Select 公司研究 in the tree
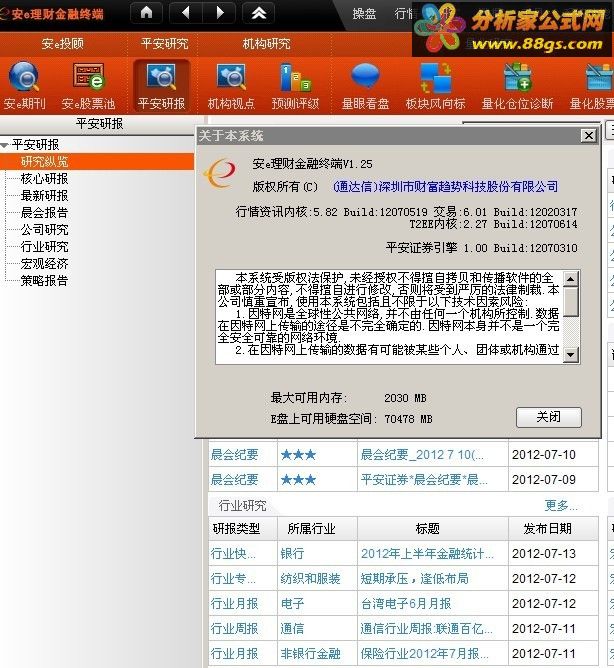Image resolution: width=614 pixels, height=668 pixels. (44, 230)
